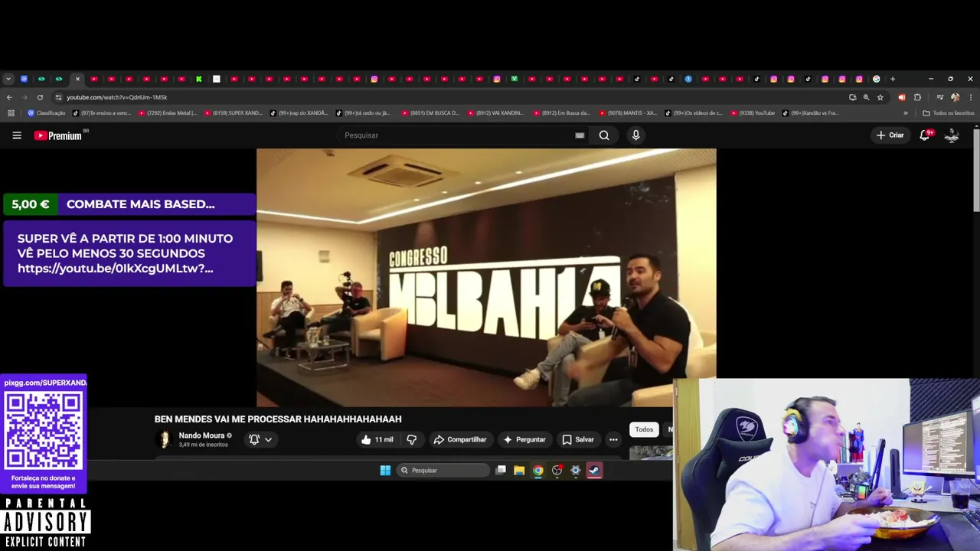Click the URL youtube.com/watch?v=Qdr6Jm-1M5k
The width and height of the screenshot is (980, 551).
tap(116, 97)
